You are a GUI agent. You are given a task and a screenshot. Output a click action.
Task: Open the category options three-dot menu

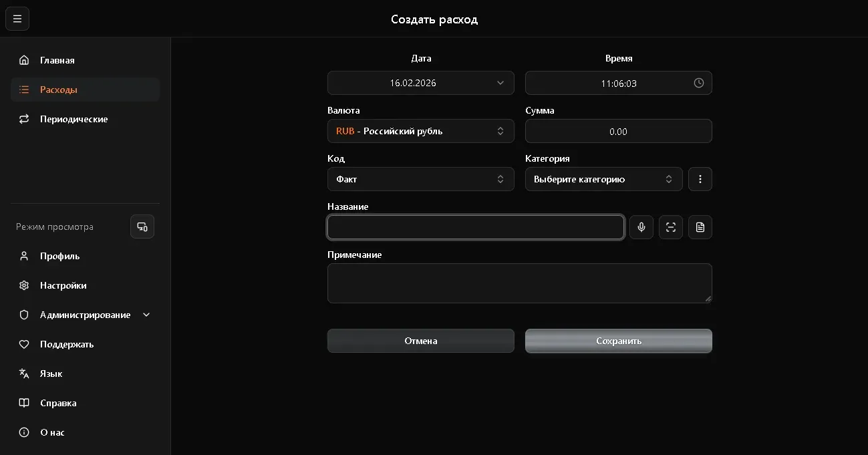pyautogui.click(x=700, y=179)
